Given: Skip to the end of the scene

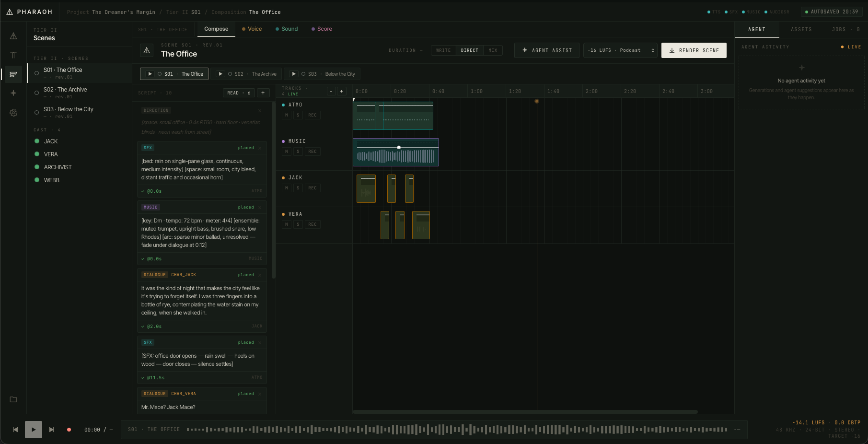Looking at the screenshot, I should (52, 430).
